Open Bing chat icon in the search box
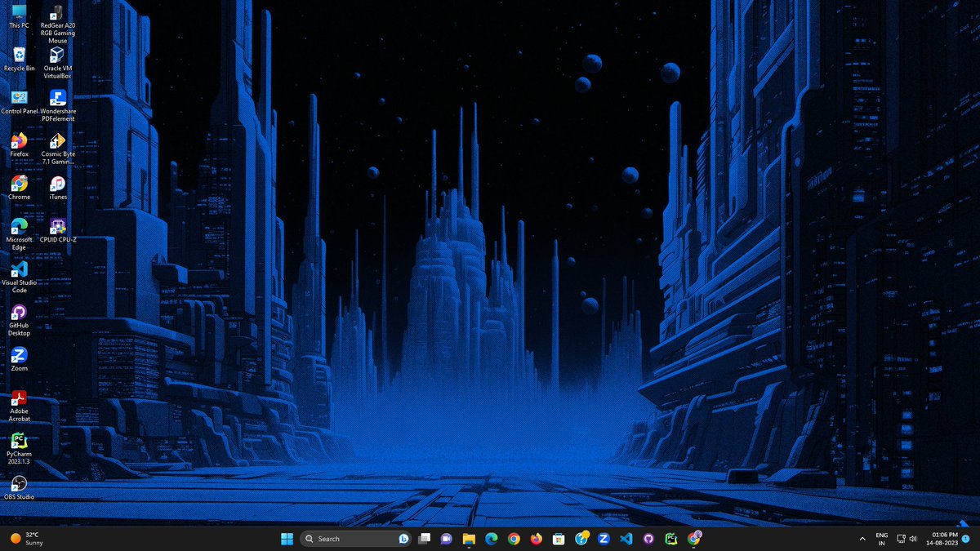This screenshot has height=551, width=980. [x=403, y=539]
